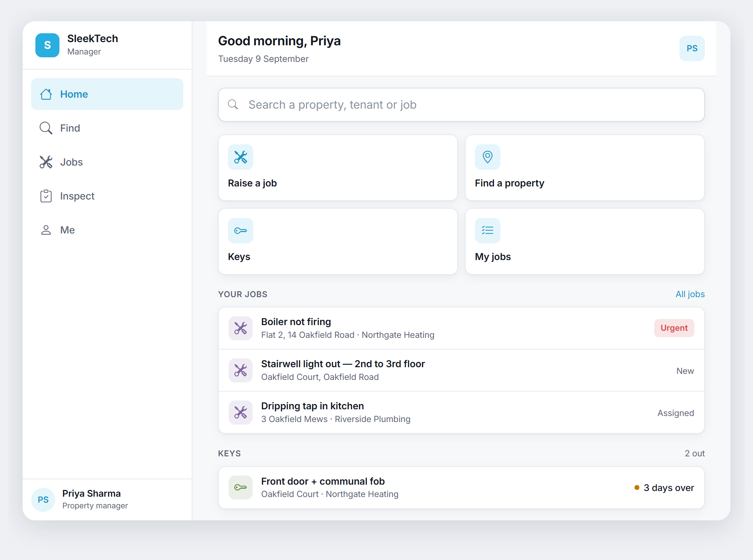The width and height of the screenshot is (753, 560).
Task: Click the Priya Sharma name in sidebar footer
Action: pos(91,493)
